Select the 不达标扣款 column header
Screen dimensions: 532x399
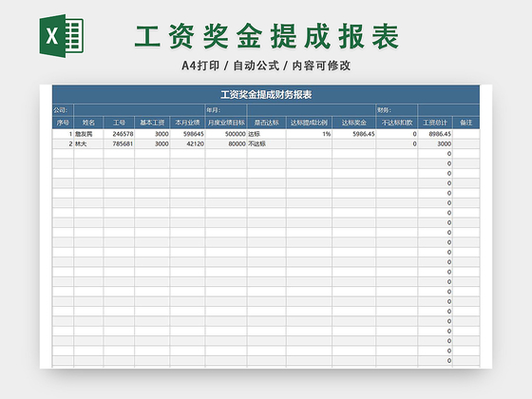397,123
